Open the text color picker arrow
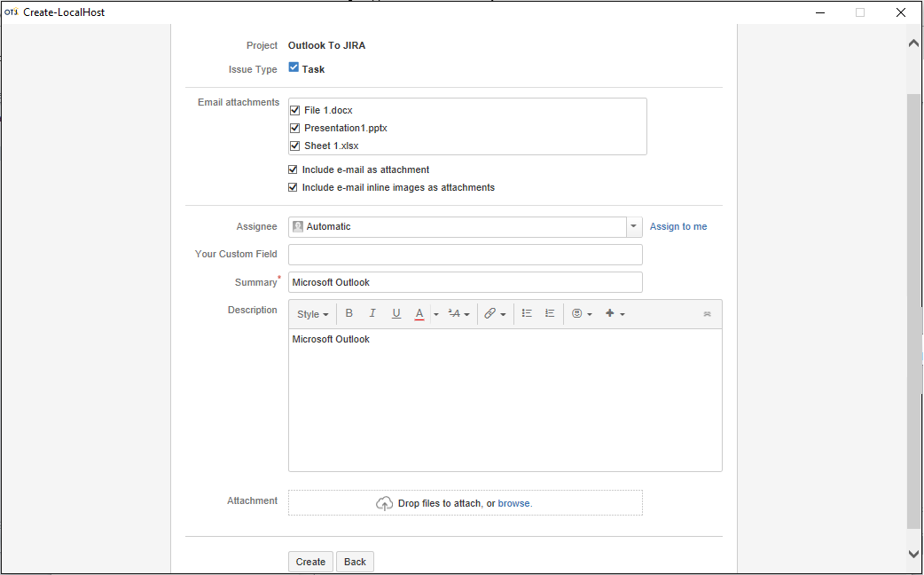The image size is (924, 575). (436, 314)
